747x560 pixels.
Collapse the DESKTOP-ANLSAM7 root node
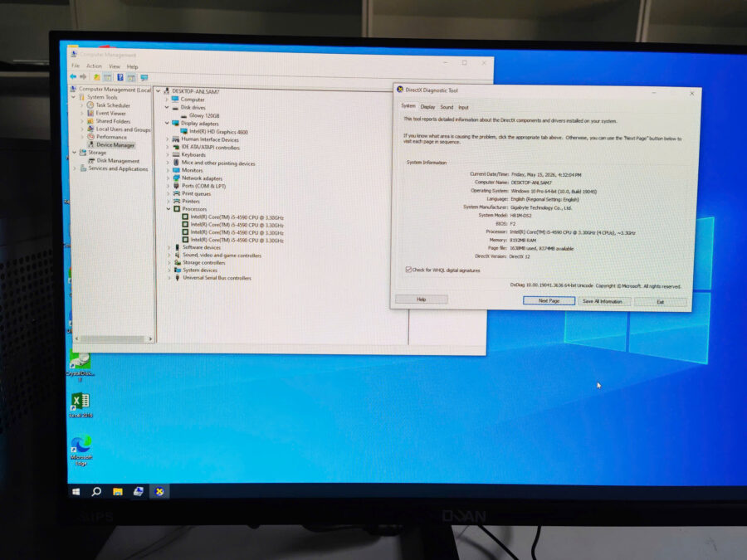coord(159,91)
